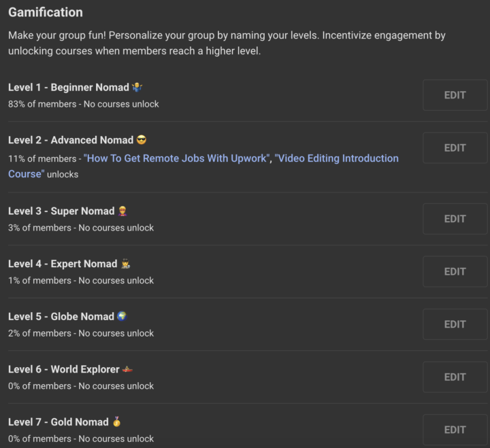Click the Gamification heading
The width and height of the screenshot is (490, 448).
46,13
